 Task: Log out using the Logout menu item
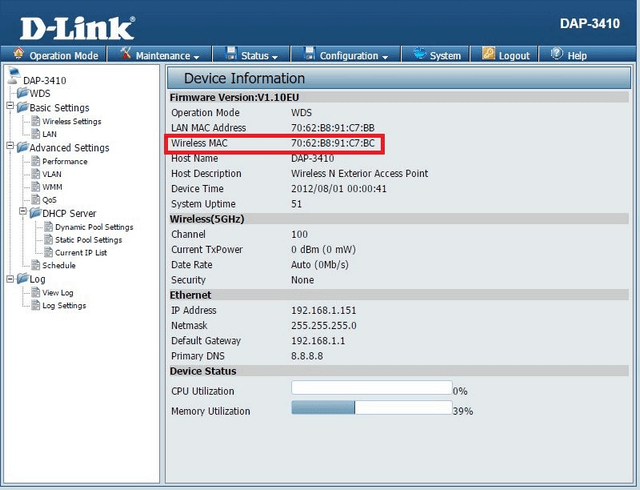coord(507,56)
